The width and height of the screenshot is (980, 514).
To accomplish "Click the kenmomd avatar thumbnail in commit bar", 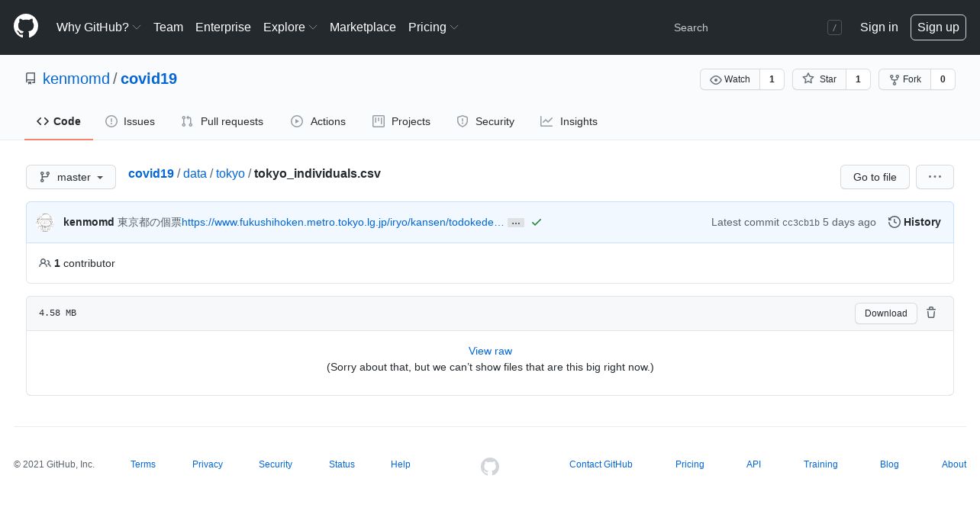I will click(45, 222).
